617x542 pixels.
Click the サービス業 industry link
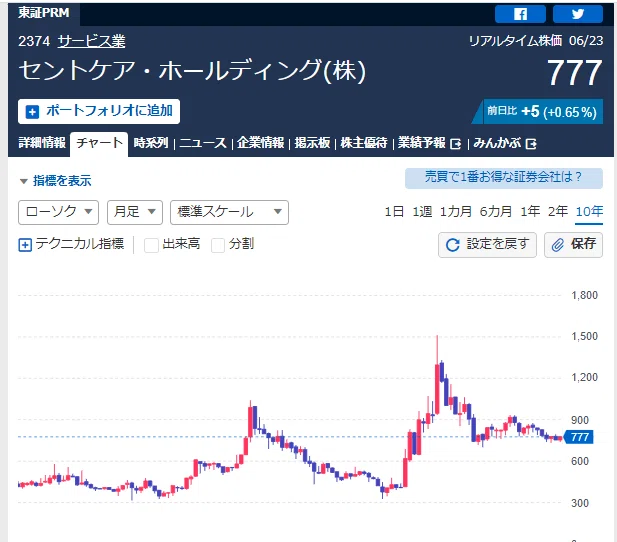[91, 41]
